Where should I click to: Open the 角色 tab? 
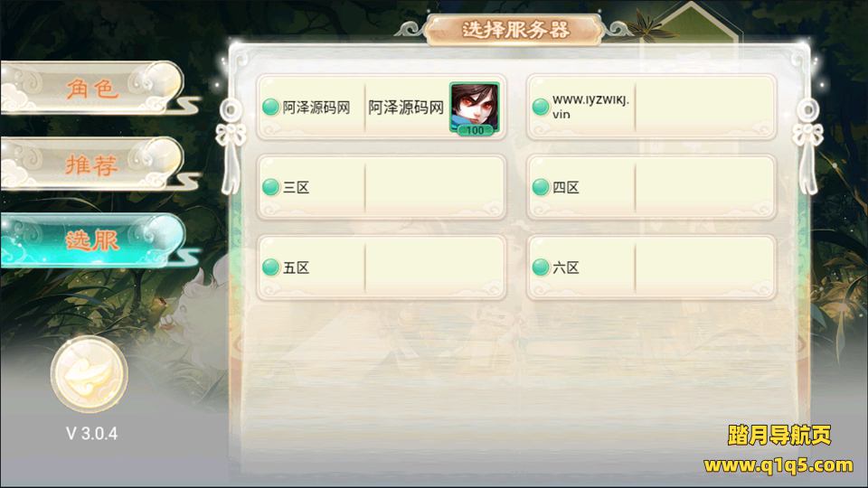tap(92, 88)
